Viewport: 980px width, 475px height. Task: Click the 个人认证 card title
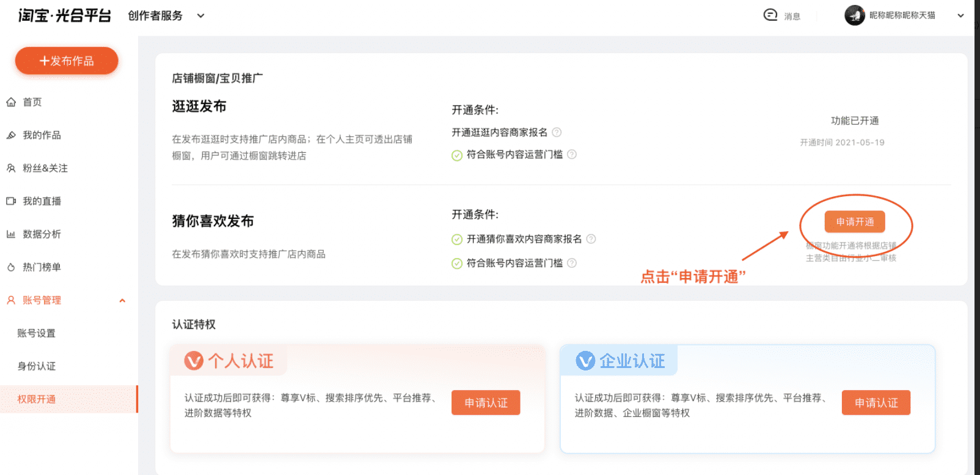[241, 361]
